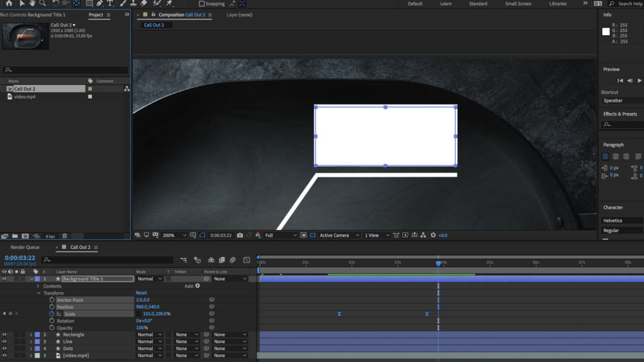This screenshot has width=644, height=362.
Task: Hide the Rectangle layer with eye icon
Action: pos(4,335)
